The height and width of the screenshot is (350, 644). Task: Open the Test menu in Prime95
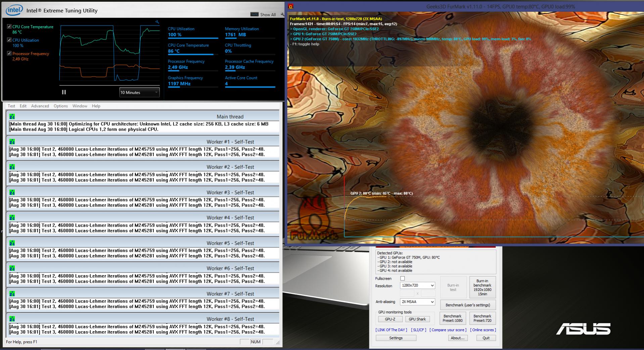[x=11, y=106]
